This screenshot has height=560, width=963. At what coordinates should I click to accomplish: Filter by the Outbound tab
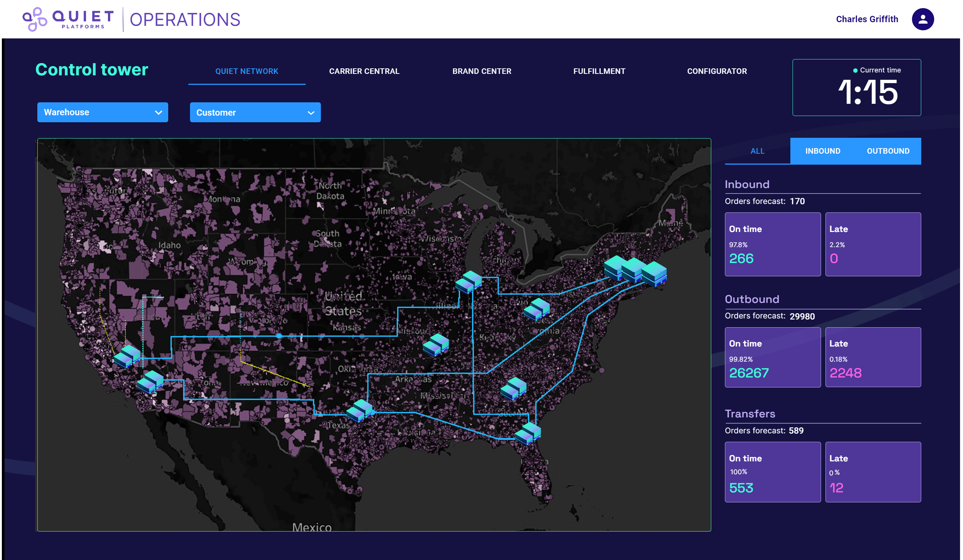click(x=888, y=151)
